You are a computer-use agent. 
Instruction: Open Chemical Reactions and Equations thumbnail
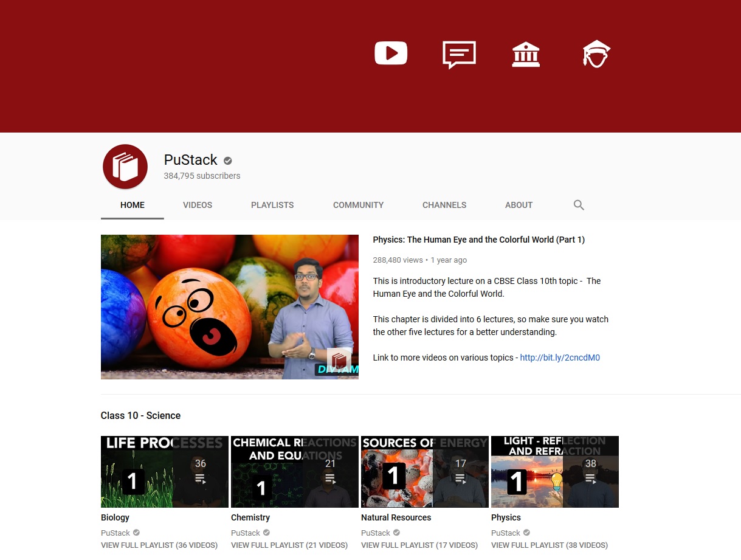tap(295, 472)
